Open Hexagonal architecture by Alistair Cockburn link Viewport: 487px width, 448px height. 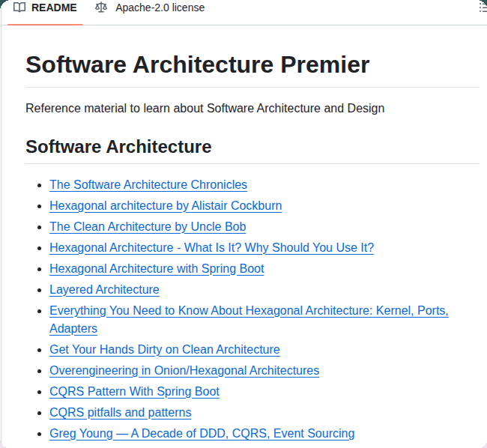click(166, 206)
